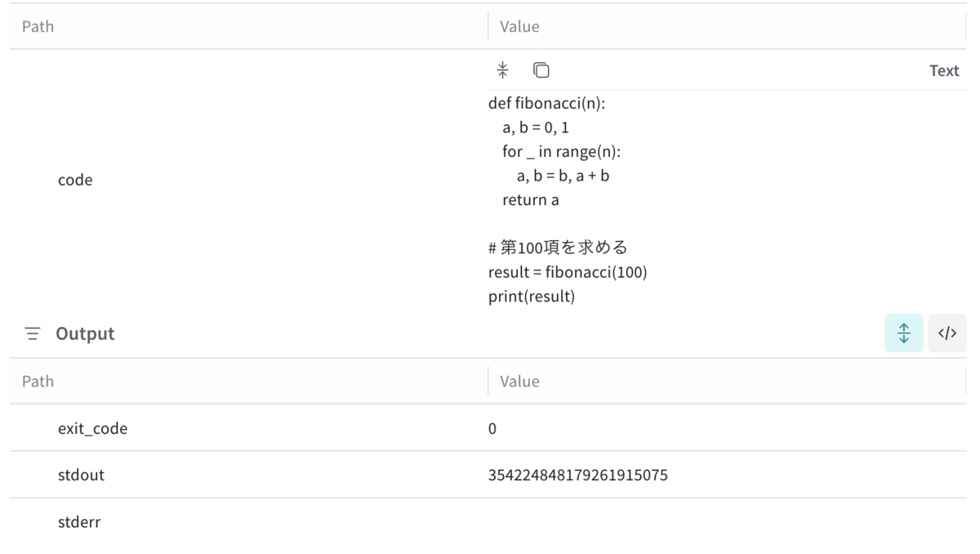Click the print(result) code line

[532, 297]
